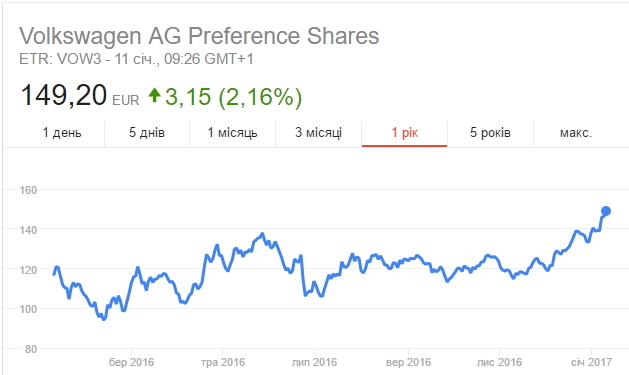
Task: Select the active 1 рік tab
Action: pos(404,133)
